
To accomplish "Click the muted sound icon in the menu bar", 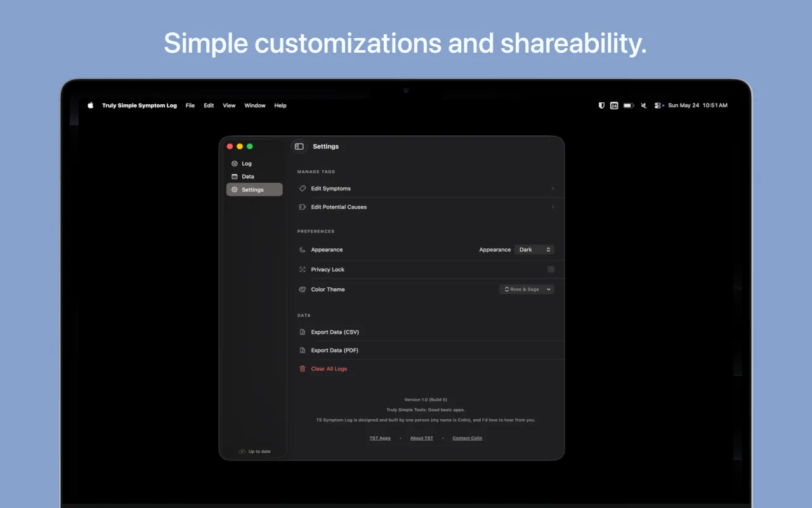I will click(x=644, y=105).
